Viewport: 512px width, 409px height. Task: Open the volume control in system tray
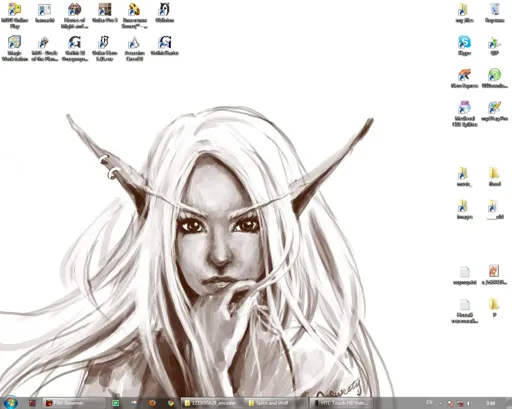(469, 403)
